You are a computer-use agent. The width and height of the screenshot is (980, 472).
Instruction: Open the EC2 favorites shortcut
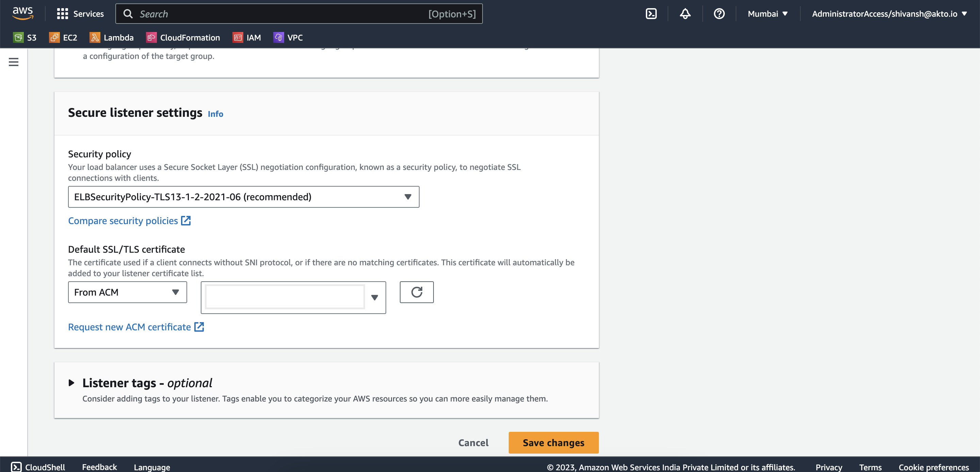[x=63, y=37]
